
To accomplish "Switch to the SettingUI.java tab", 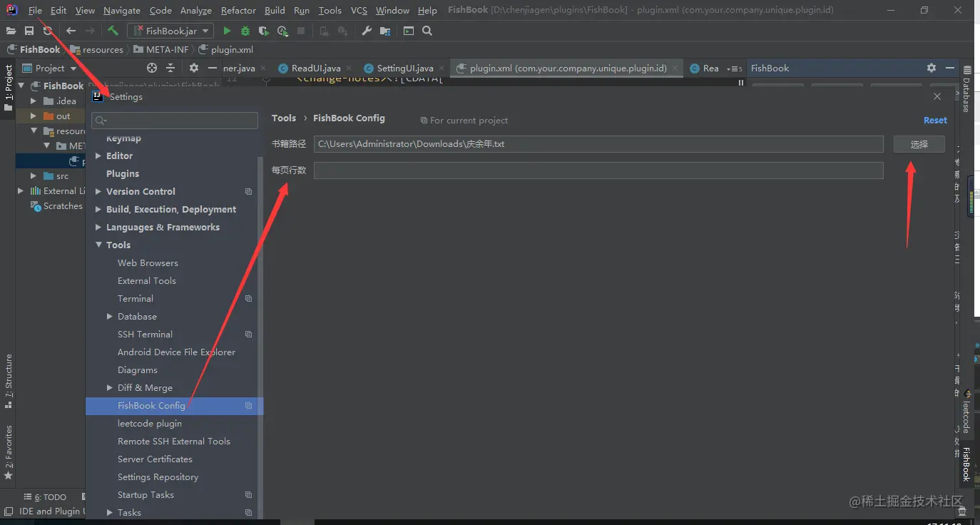I will (405, 68).
